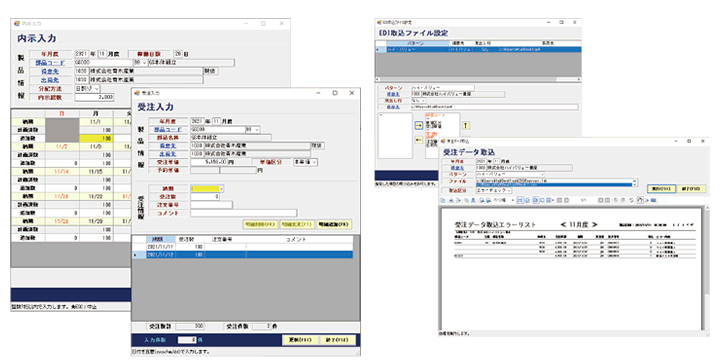The image size is (720, 360).
Task: Open 単価区分 dropdown in 受注入力
Action: click(314, 162)
